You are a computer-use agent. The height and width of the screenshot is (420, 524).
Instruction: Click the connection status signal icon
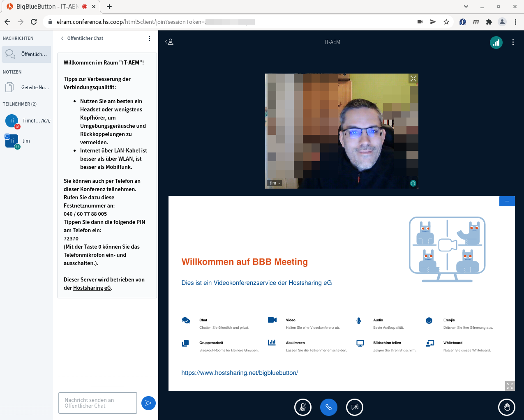(496, 42)
